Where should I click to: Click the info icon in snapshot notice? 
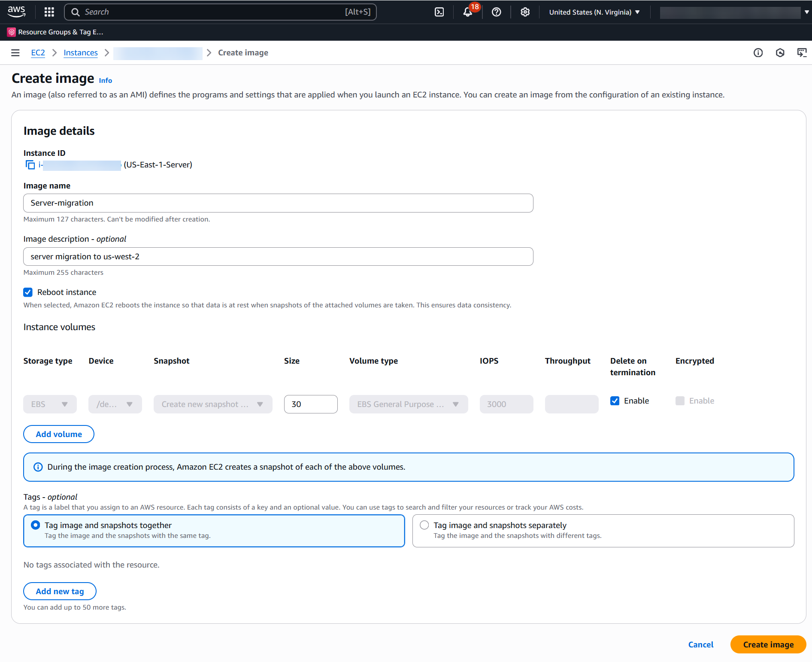(x=38, y=467)
